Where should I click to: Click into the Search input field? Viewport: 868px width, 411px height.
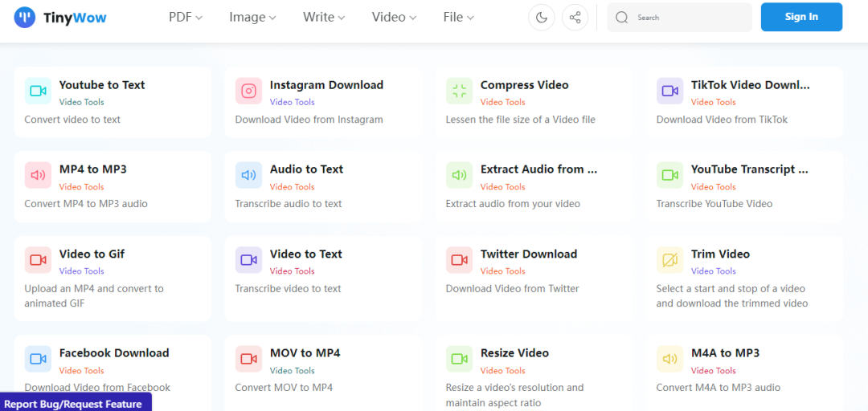coord(679,18)
